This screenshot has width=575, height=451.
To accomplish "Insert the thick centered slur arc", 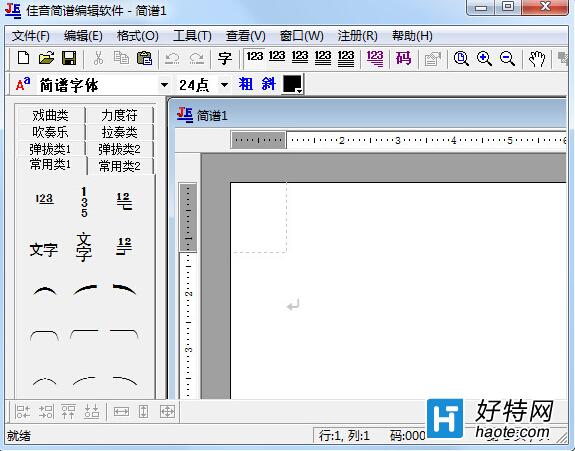I will point(44,291).
